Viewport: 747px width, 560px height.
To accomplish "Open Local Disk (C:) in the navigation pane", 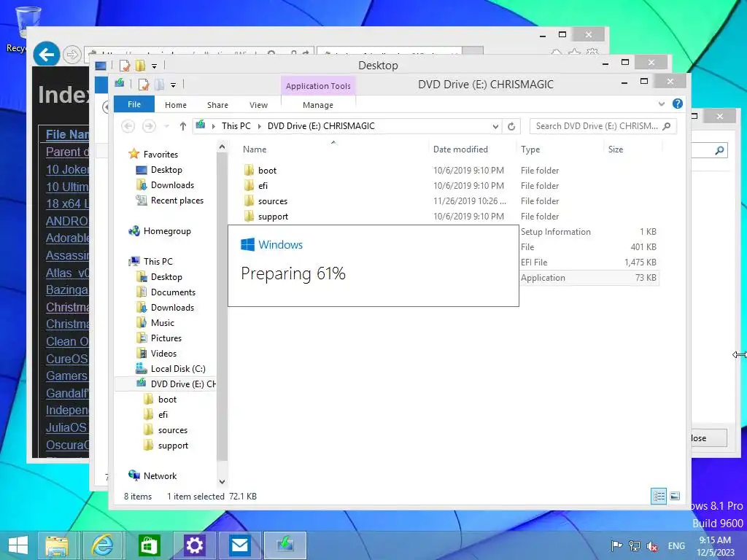I will [178, 368].
